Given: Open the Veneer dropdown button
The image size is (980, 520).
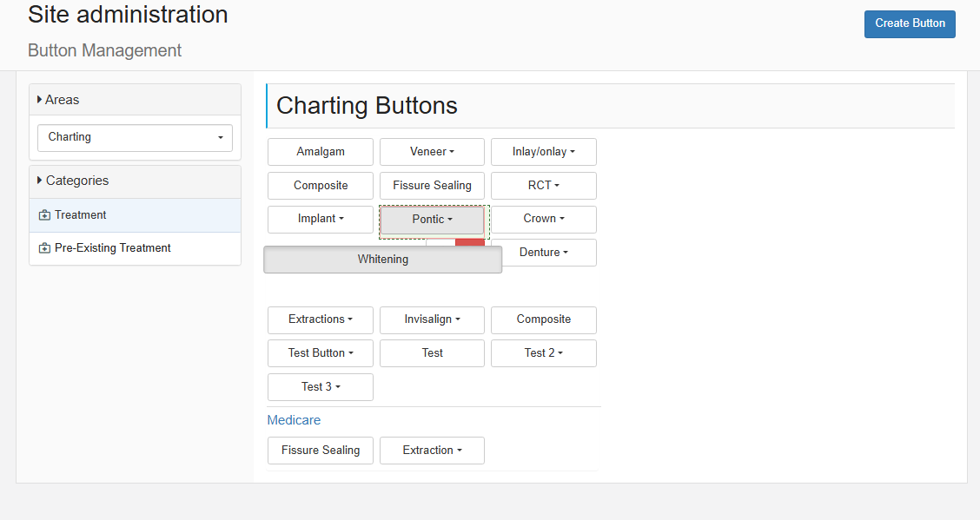Looking at the screenshot, I should 432,152.
